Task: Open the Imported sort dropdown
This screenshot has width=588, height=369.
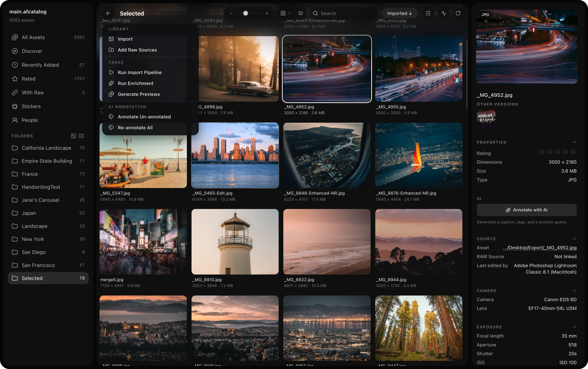Action: point(400,13)
